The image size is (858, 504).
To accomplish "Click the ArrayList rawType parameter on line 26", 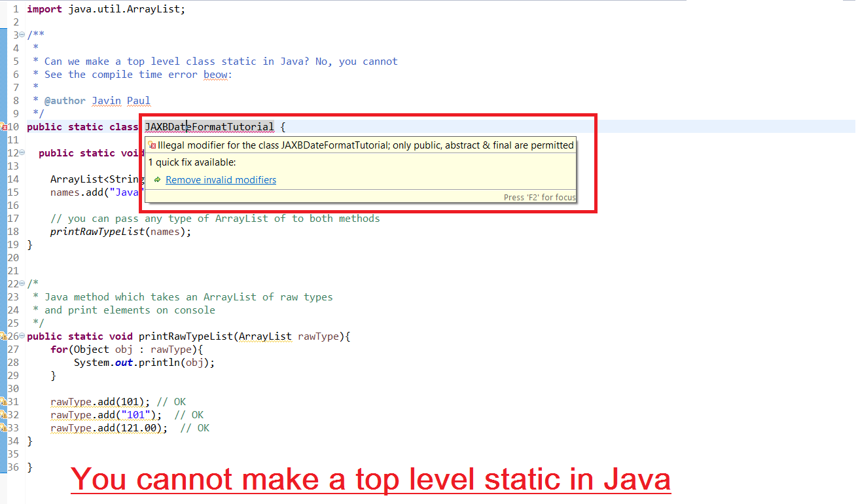I will pyautogui.click(x=289, y=336).
